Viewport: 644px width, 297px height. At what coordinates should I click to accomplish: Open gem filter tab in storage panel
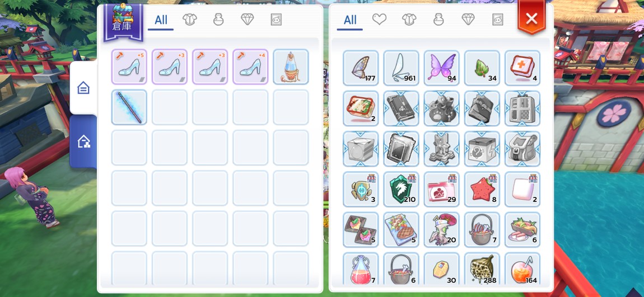click(x=248, y=19)
